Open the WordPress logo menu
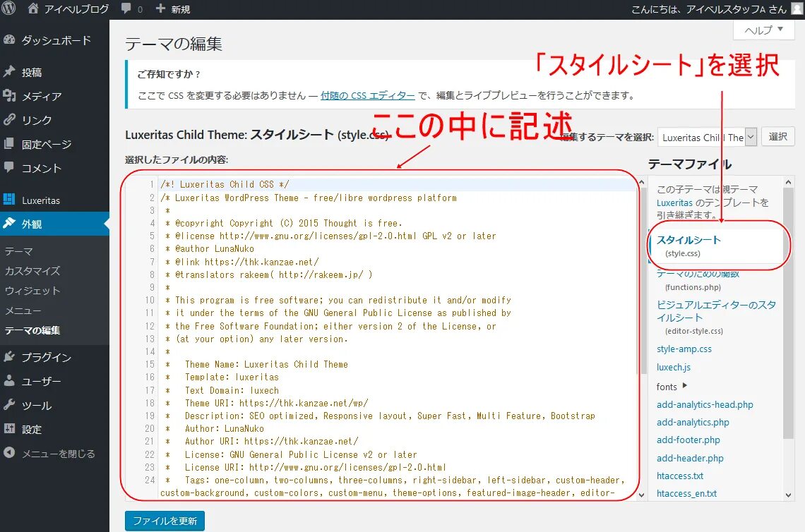Screen dimensions: 805x532 tap(9, 8)
